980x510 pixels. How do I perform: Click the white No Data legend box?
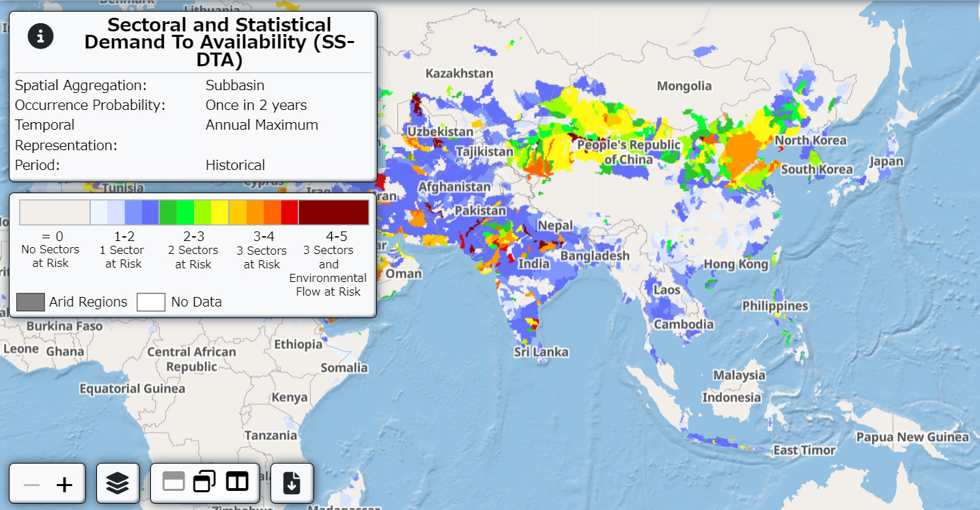click(x=151, y=302)
